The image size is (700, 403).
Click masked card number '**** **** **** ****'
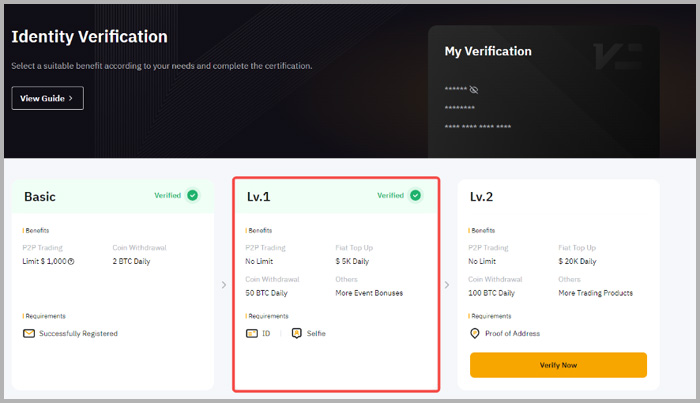pos(478,127)
